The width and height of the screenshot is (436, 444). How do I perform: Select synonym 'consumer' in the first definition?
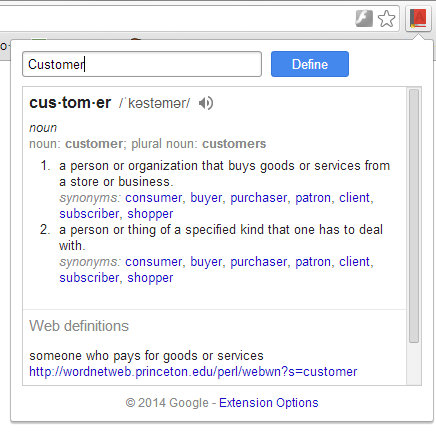pos(153,198)
